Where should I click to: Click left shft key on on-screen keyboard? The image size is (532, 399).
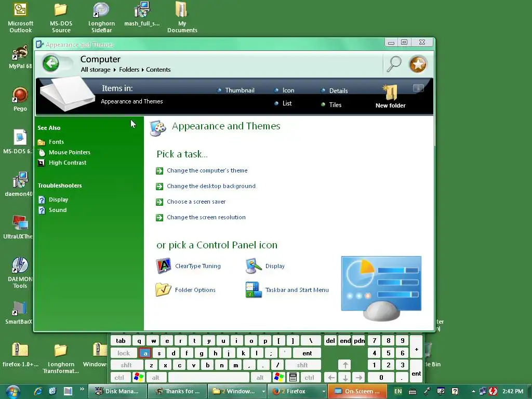pyautogui.click(x=126, y=365)
